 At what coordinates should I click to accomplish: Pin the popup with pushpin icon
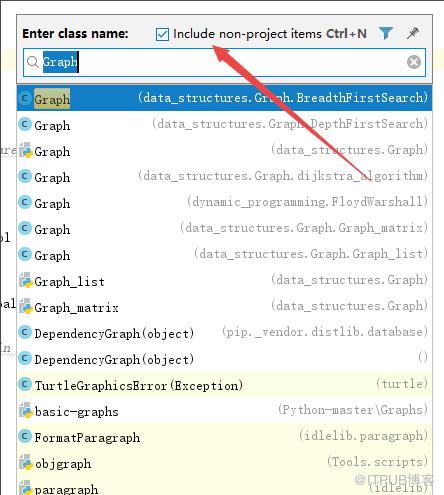[x=413, y=33]
